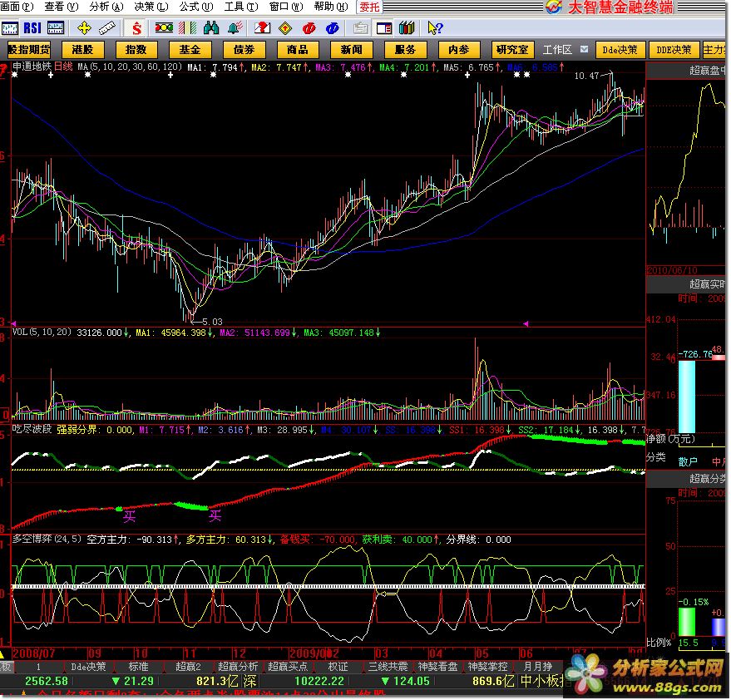Open the 画面(P) menu
731x700 pixels.
pos(17,7)
